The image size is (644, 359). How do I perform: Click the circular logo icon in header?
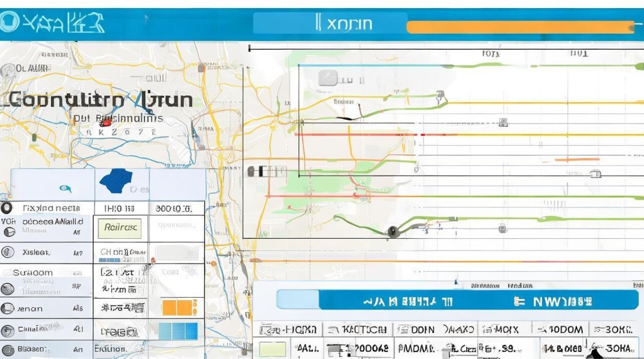point(9,22)
